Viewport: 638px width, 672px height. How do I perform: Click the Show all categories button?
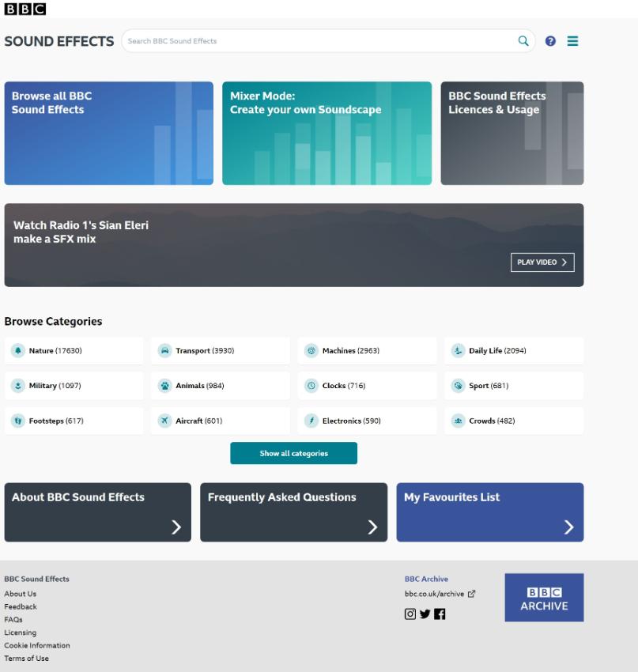click(x=293, y=453)
